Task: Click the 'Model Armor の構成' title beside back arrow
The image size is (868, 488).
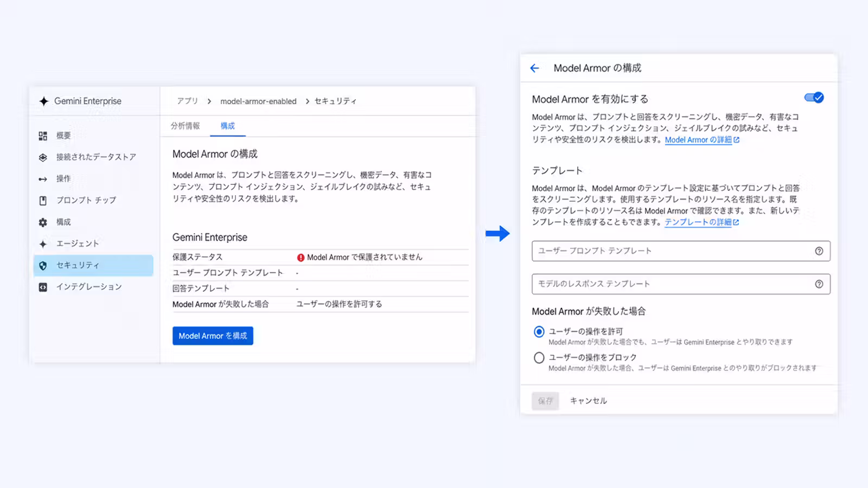Action: [x=597, y=68]
